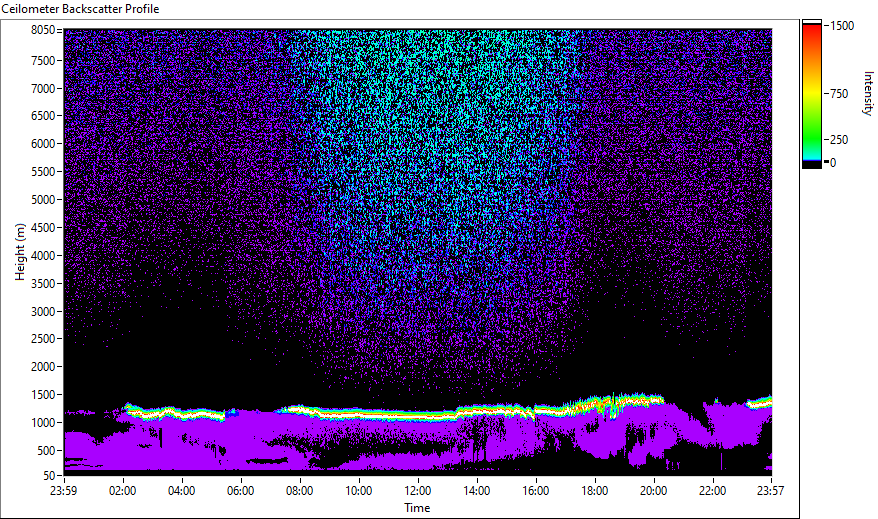
Task: Click the 22:00 time axis label
Action: click(x=713, y=491)
